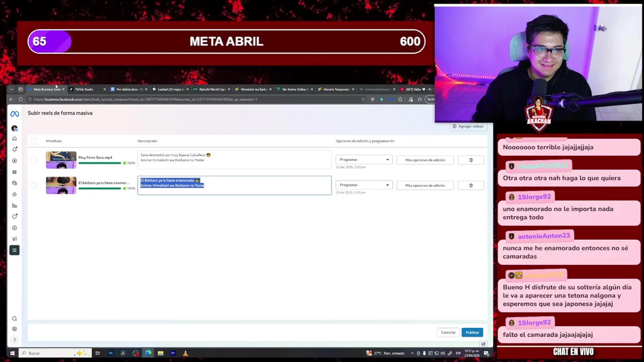This screenshot has height=362, width=644.
Task: Switch to the Rebuild World tab
Action: click(x=211, y=89)
